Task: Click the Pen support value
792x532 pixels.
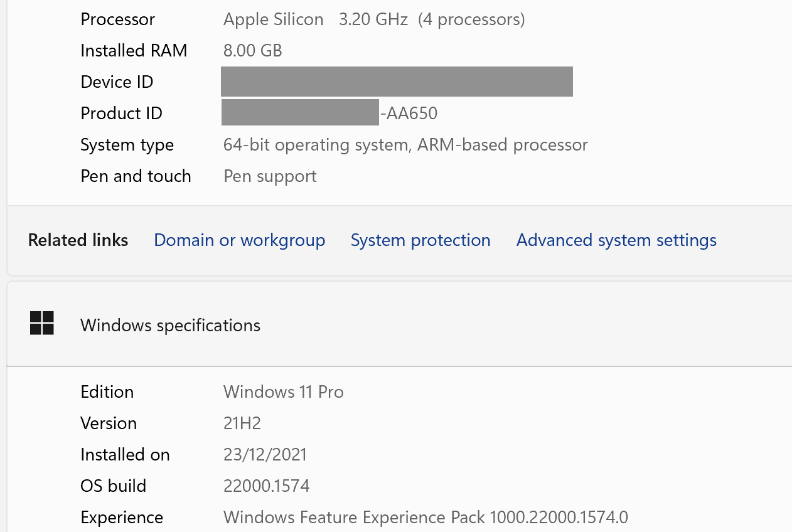Action: 270,176
